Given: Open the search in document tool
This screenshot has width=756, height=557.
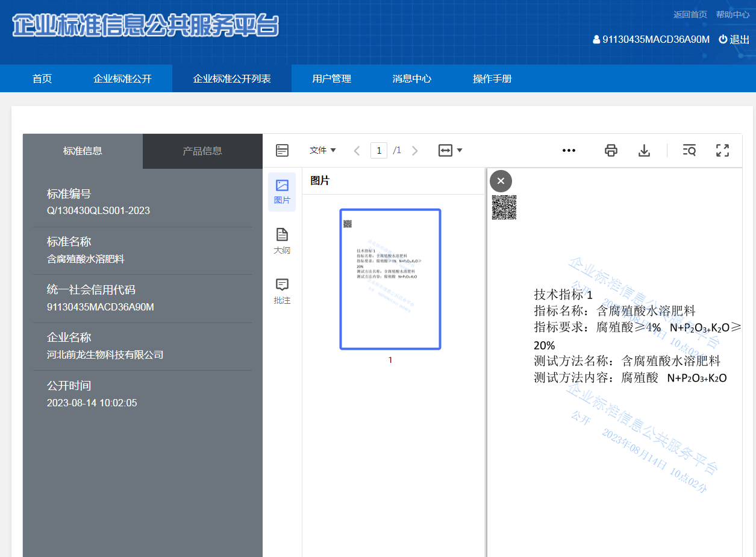Looking at the screenshot, I should [689, 151].
